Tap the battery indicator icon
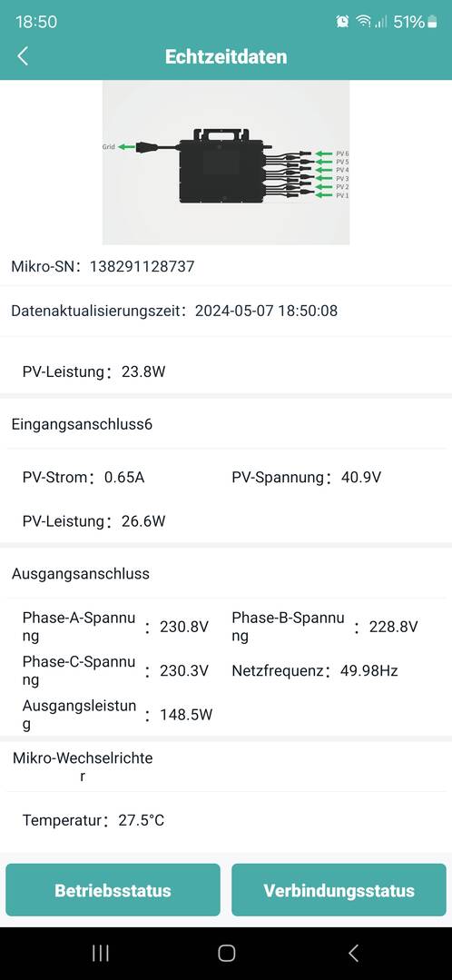This screenshot has height=980, width=452. click(x=433, y=22)
